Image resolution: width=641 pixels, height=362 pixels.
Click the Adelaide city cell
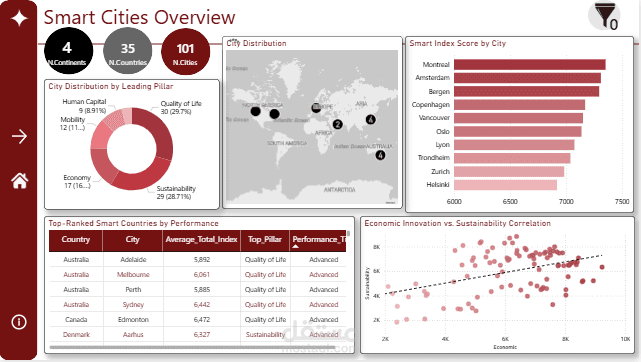(x=133, y=259)
